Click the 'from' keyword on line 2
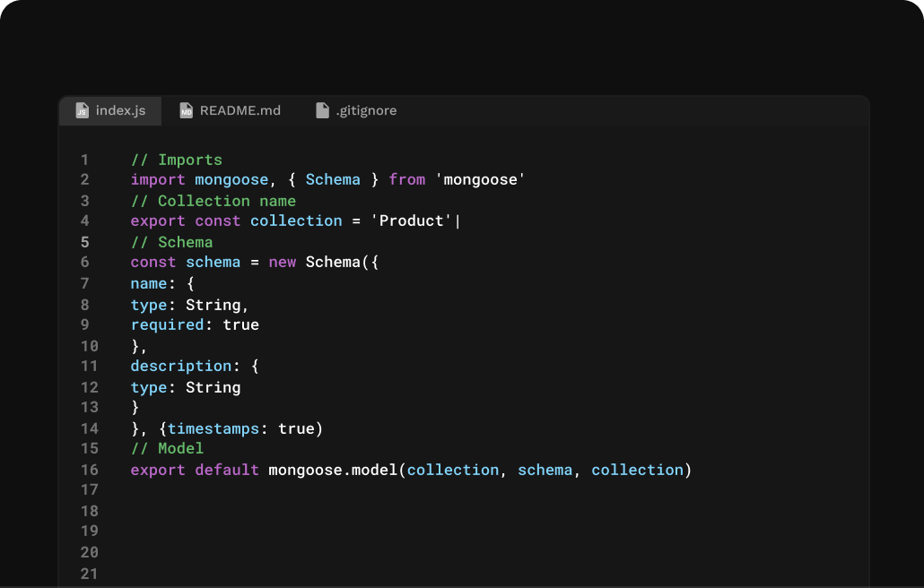 pos(406,179)
